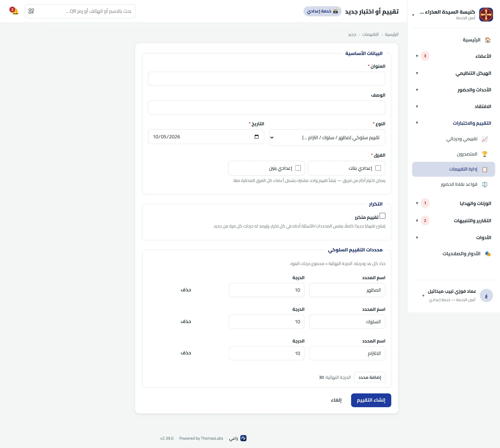
Task: Click the إضافة محدد button
Action: [370, 377]
